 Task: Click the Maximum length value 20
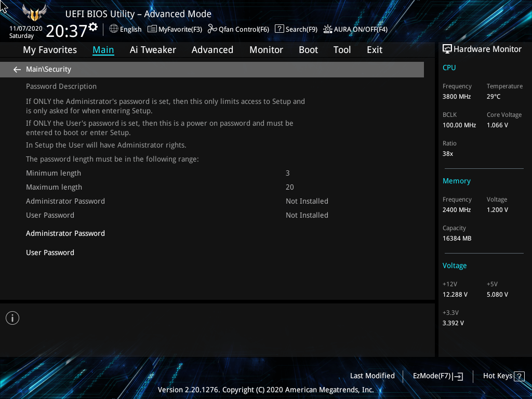click(290, 187)
